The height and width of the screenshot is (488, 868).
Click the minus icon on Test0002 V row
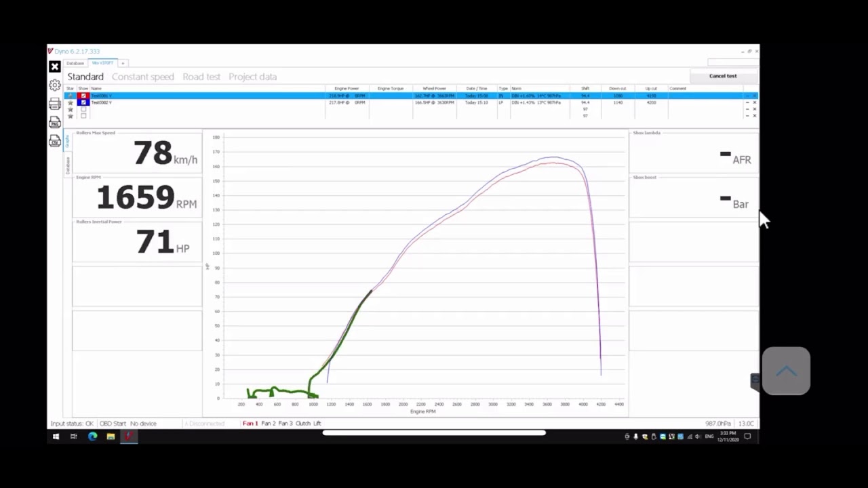(747, 102)
